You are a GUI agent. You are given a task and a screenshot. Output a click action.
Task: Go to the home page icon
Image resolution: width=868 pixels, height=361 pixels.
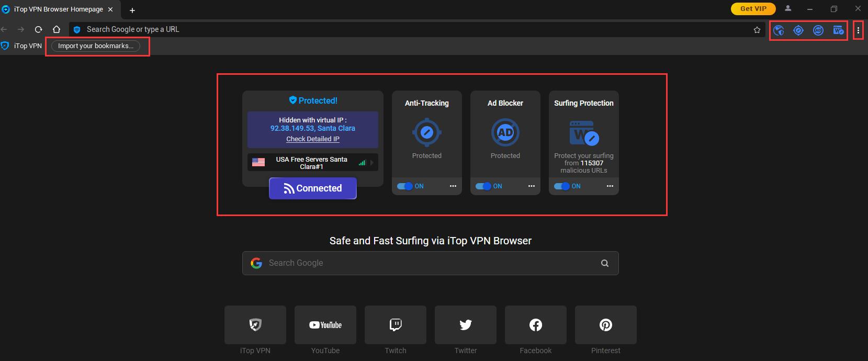point(57,29)
